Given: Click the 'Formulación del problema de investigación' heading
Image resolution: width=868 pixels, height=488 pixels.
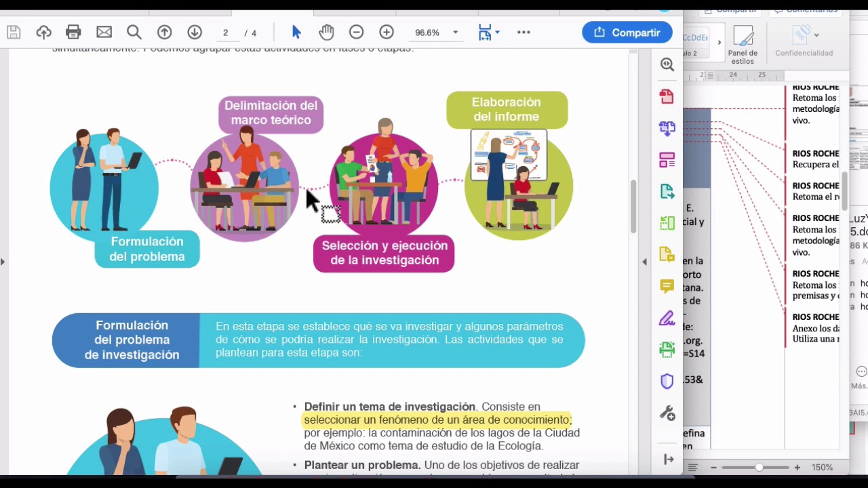Looking at the screenshot, I should tap(132, 340).
